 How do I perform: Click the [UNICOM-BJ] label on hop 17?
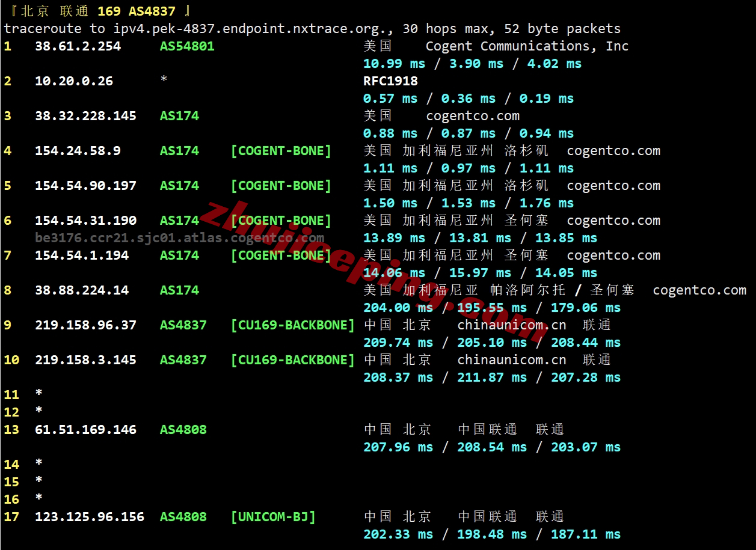[273, 517]
